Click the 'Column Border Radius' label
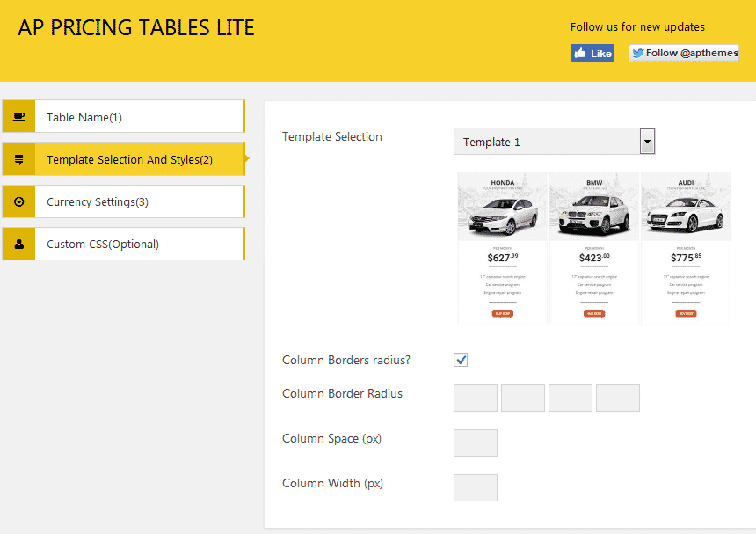 click(x=342, y=393)
